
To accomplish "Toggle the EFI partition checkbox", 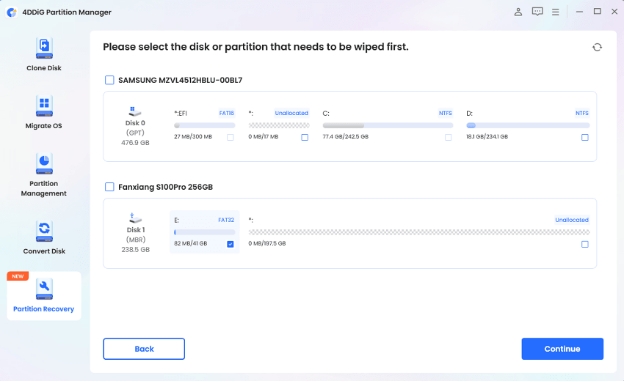I will point(230,137).
